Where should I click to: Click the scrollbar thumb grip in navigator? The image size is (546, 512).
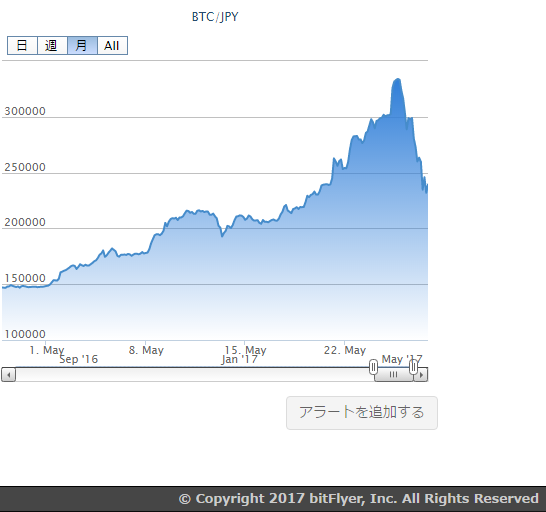coord(393,375)
